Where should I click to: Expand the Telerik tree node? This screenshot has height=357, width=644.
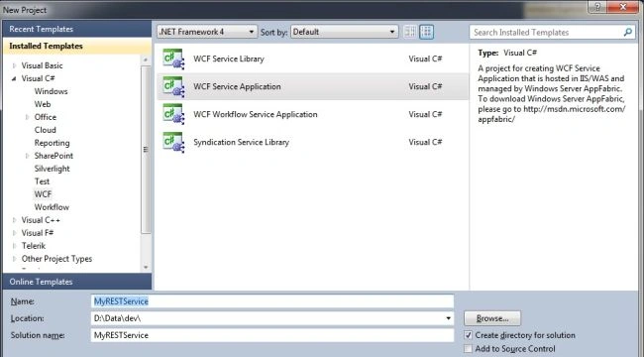[x=15, y=246]
